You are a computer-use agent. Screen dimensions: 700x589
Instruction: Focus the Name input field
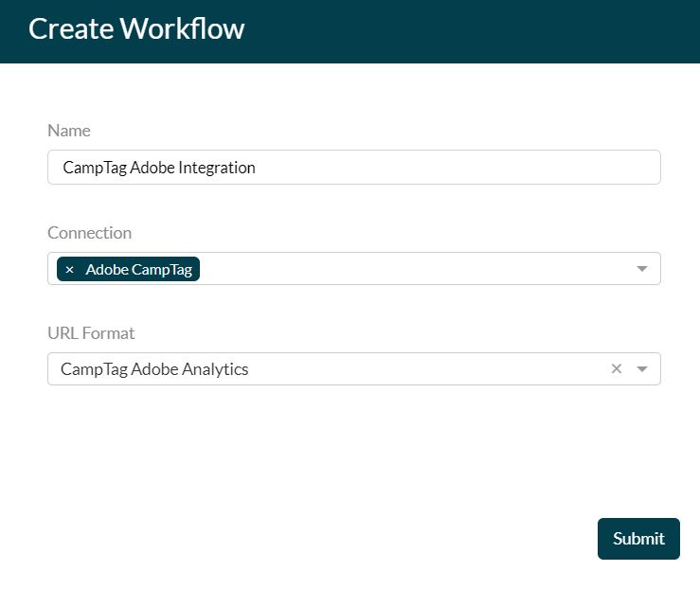point(354,168)
